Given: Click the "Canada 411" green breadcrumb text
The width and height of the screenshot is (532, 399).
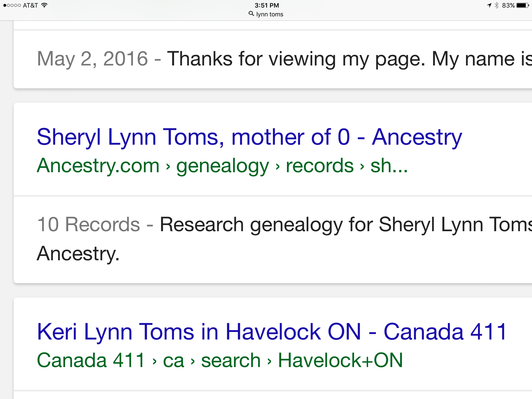Looking at the screenshot, I should coord(91,360).
